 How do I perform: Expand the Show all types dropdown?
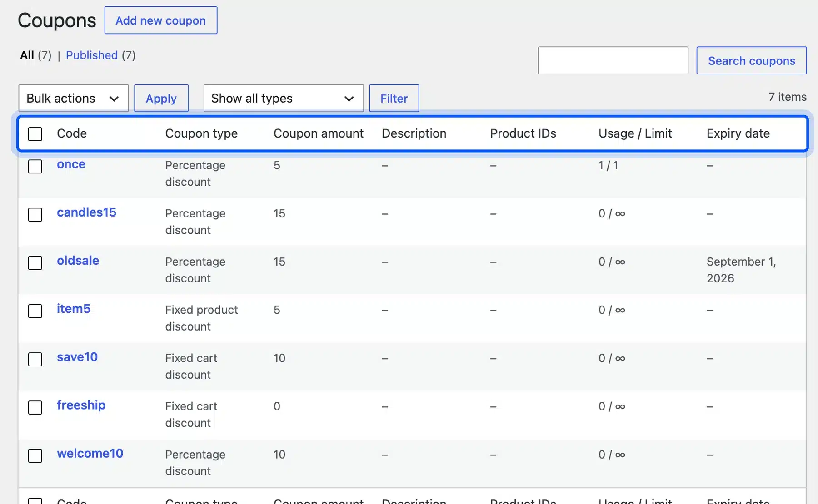pos(284,98)
